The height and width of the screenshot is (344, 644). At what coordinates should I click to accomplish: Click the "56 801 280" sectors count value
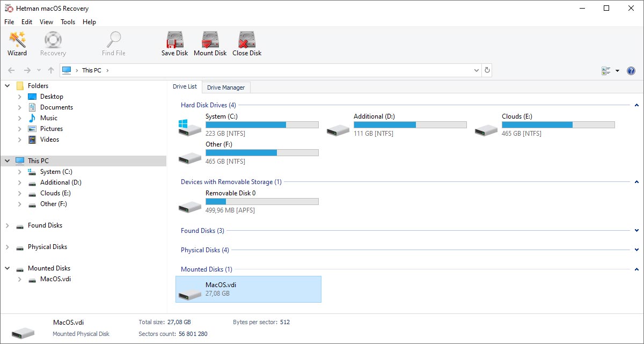tap(193, 334)
